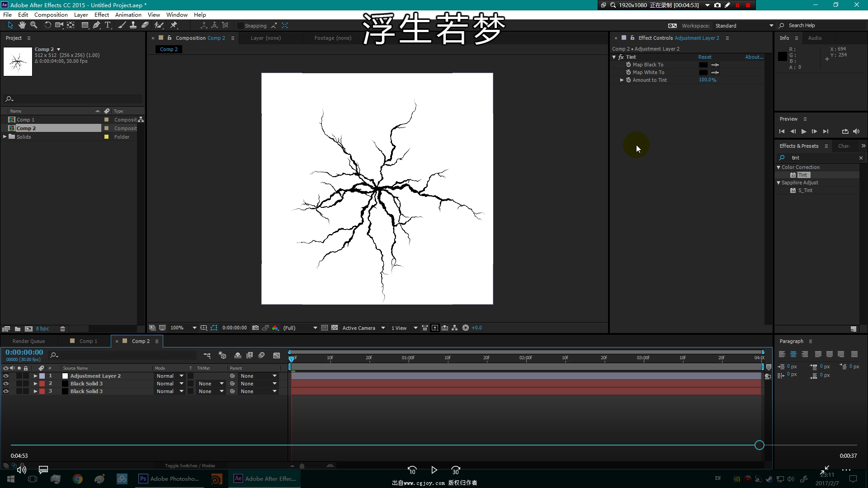Image resolution: width=868 pixels, height=488 pixels.
Task: Collapse the Color Correction effects category
Action: 778,167
